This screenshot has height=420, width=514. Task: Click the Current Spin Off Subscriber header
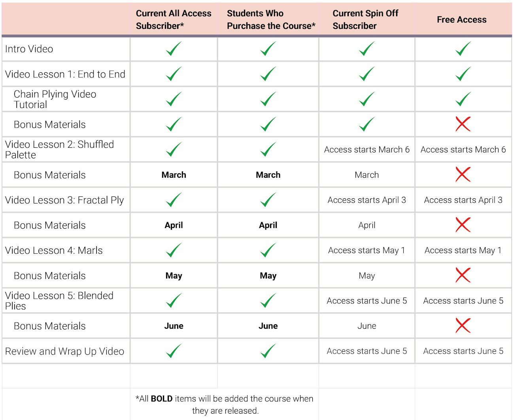(x=365, y=19)
